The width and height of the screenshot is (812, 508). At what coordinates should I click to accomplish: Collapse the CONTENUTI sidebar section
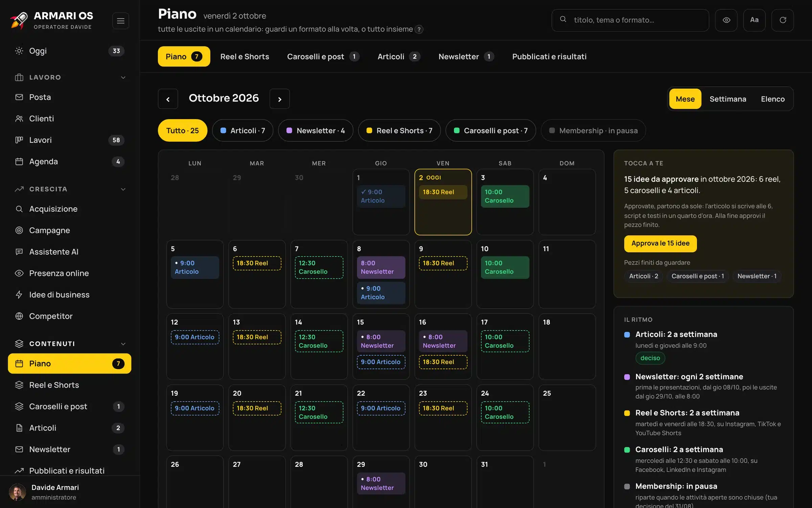123,344
